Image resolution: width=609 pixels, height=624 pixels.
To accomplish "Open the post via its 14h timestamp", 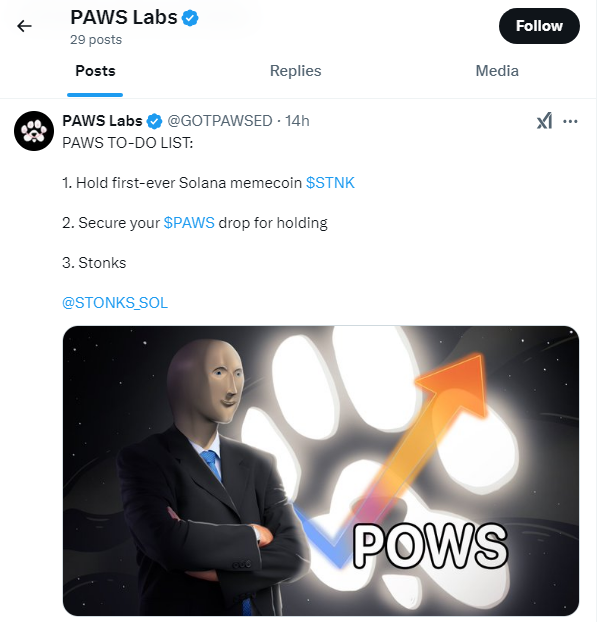I will click(297, 121).
